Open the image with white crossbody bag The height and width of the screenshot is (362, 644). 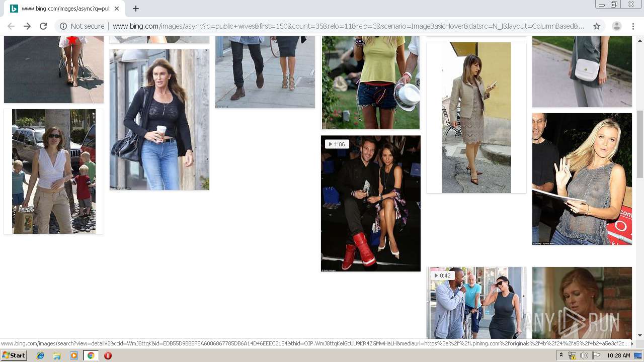(x=582, y=71)
